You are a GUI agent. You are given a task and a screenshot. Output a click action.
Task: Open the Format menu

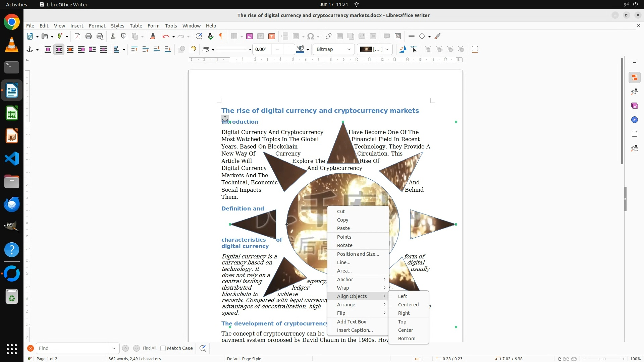tap(97, 25)
